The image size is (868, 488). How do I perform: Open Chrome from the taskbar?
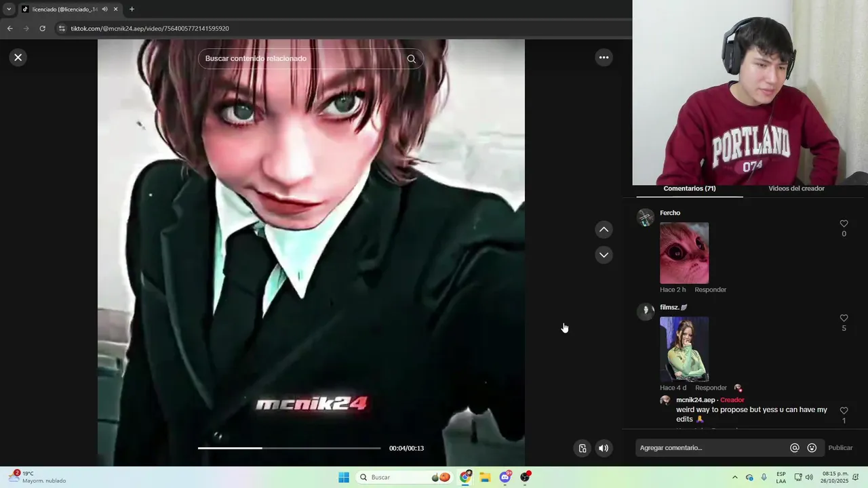point(465,477)
